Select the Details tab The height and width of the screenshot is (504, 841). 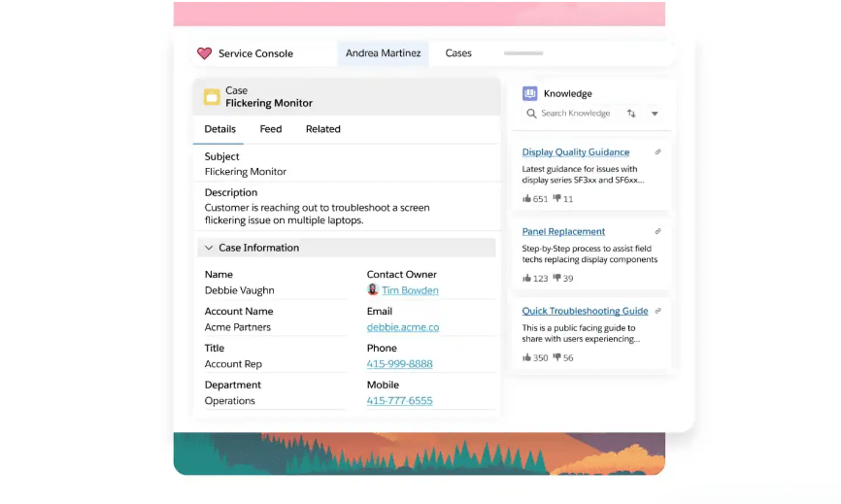point(219,129)
